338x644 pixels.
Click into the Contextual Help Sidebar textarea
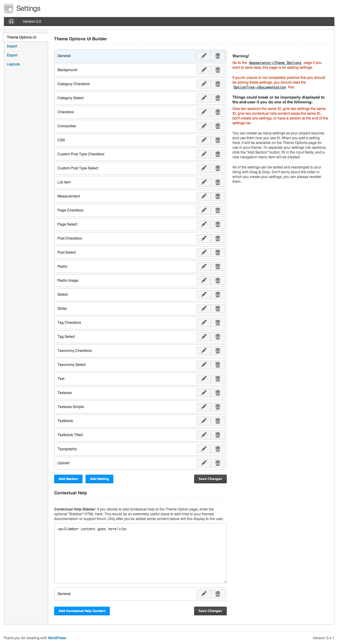coord(140,553)
